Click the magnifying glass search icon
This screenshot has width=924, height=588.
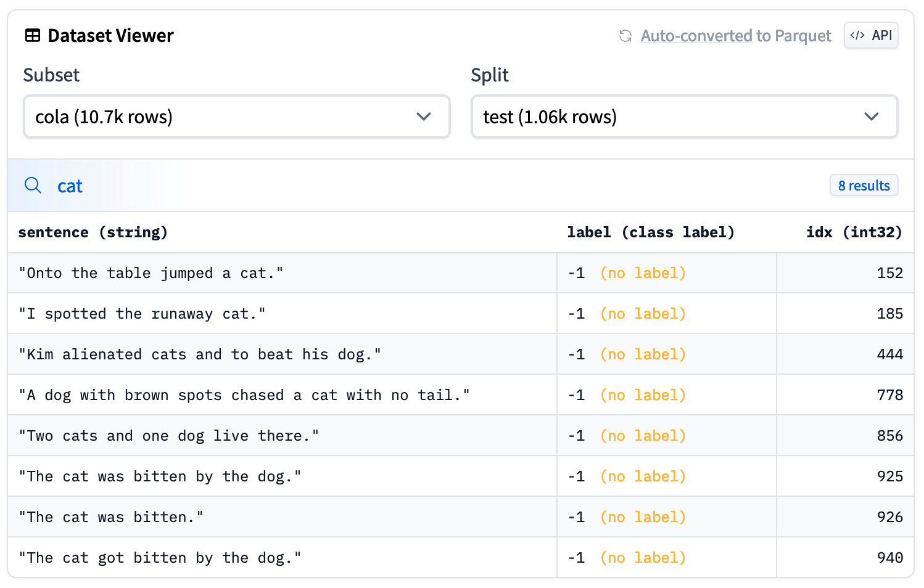point(33,185)
